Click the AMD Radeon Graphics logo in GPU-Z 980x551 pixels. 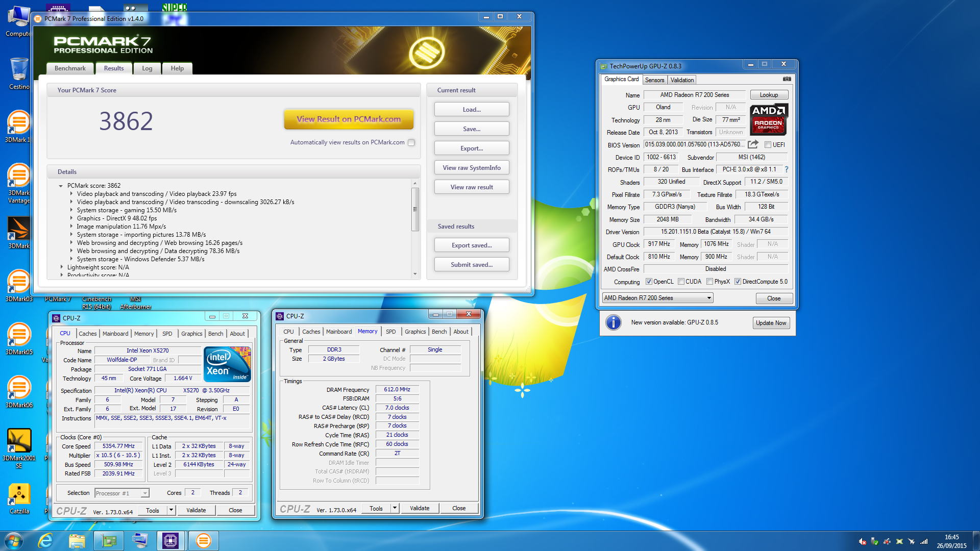[x=769, y=119]
